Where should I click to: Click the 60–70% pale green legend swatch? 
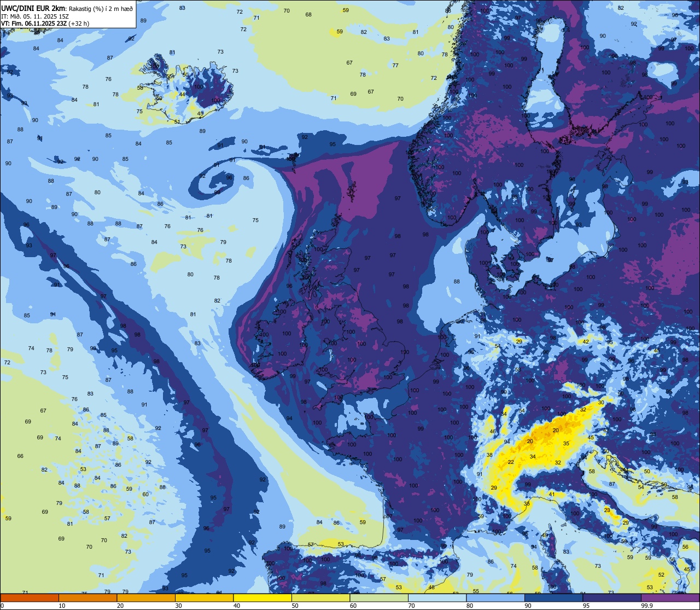point(378,597)
